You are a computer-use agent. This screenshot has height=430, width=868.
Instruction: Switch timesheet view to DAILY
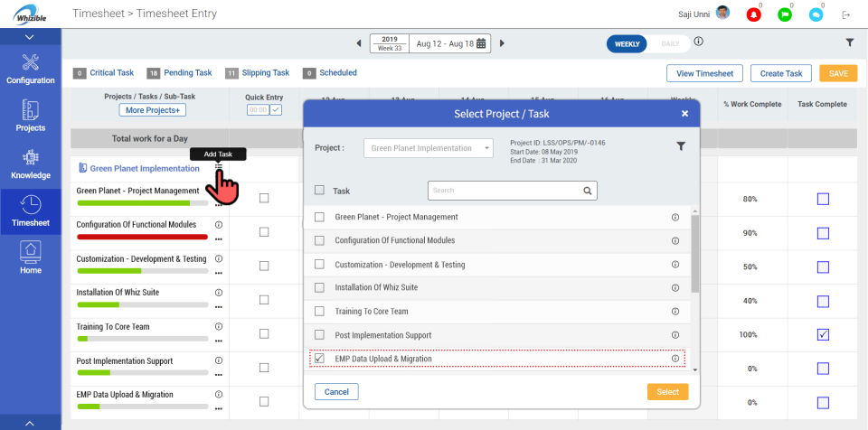click(670, 43)
